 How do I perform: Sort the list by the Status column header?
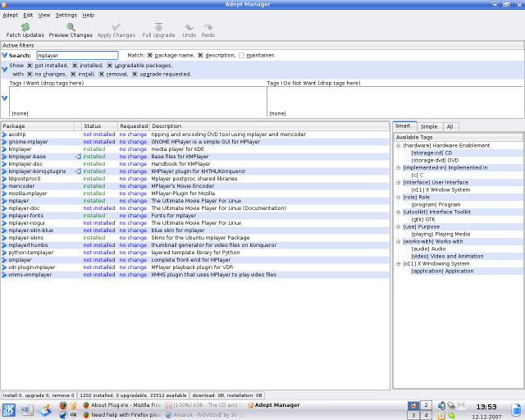click(92, 126)
